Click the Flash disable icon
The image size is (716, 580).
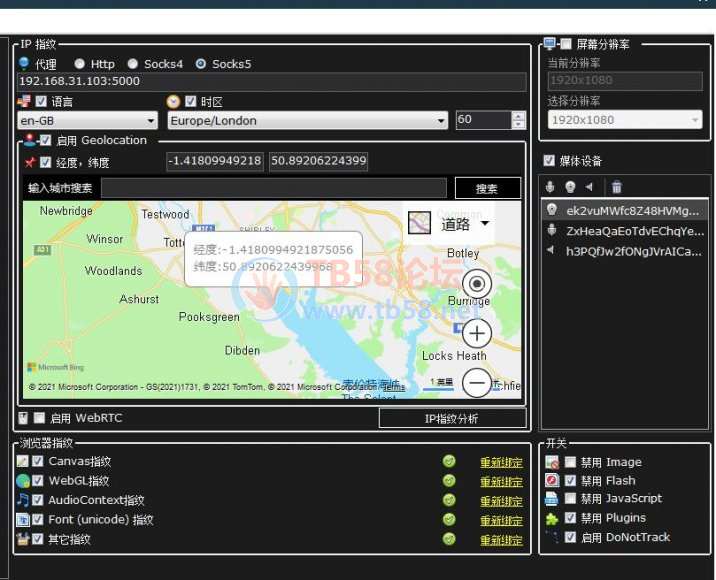coord(552,480)
